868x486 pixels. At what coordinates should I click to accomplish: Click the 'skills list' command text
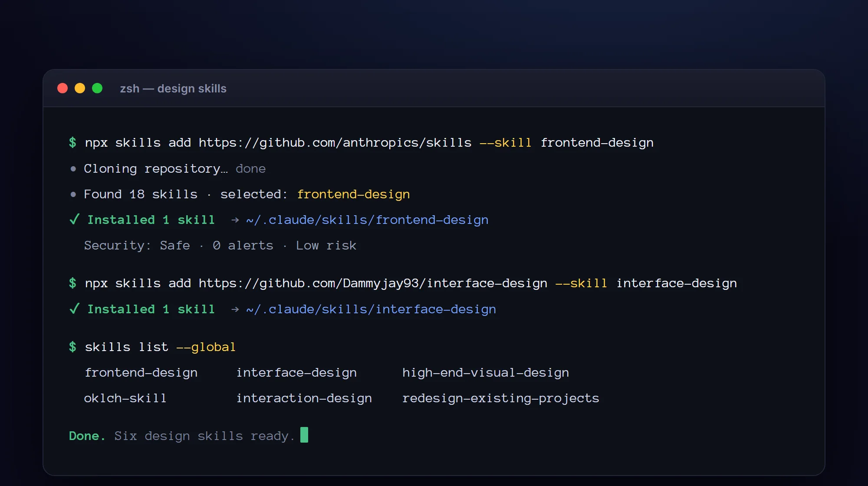[126, 347]
